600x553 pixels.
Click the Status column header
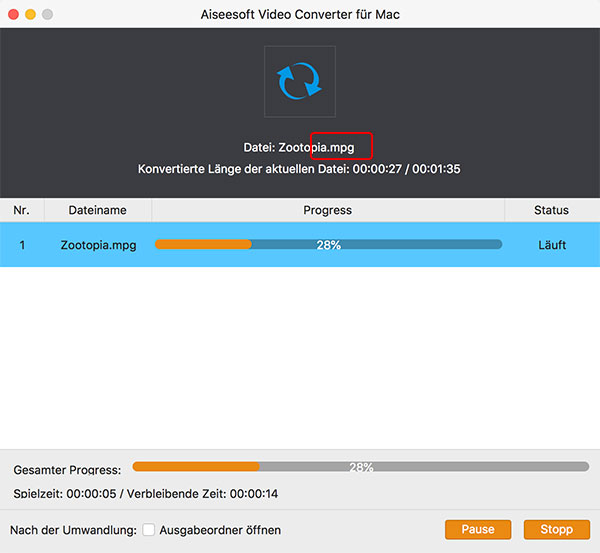551,210
